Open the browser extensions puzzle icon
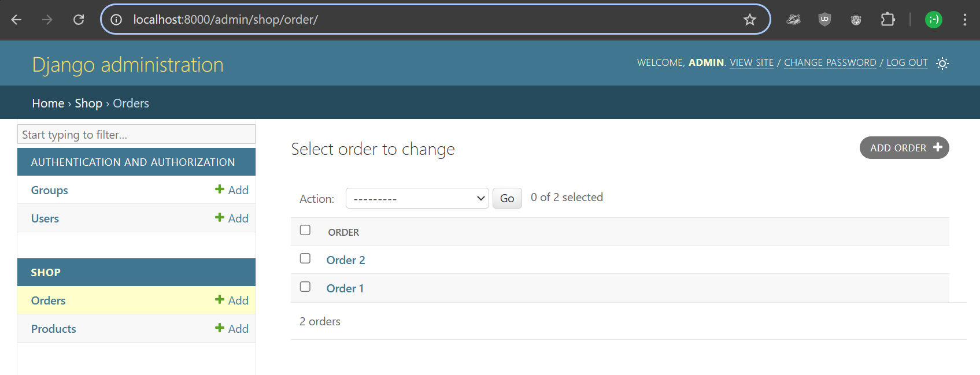980x375 pixels. 887,20
